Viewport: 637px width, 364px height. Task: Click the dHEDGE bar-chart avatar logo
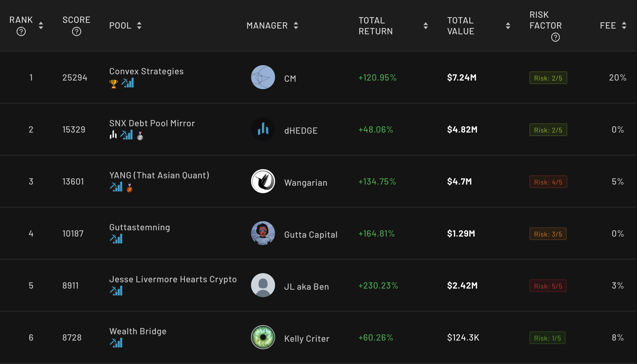click(263, 129)
